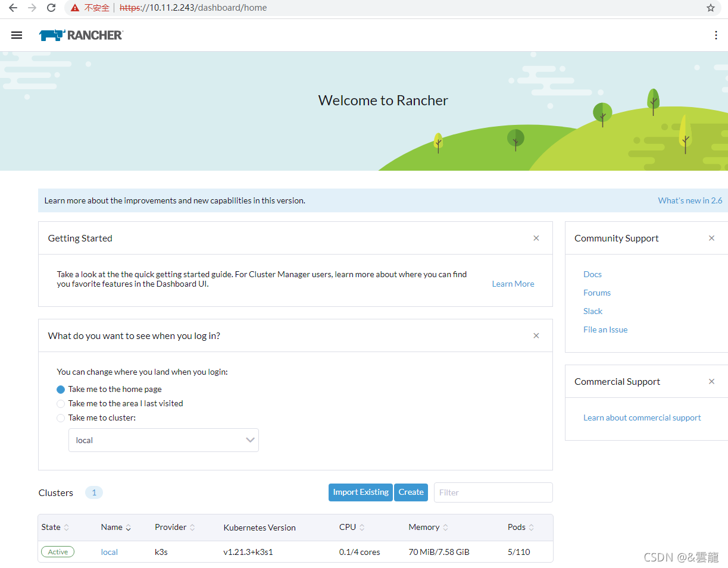Click the insecure warning triangle icon
This screenshot has height=568, width=728.
(74, 8)
